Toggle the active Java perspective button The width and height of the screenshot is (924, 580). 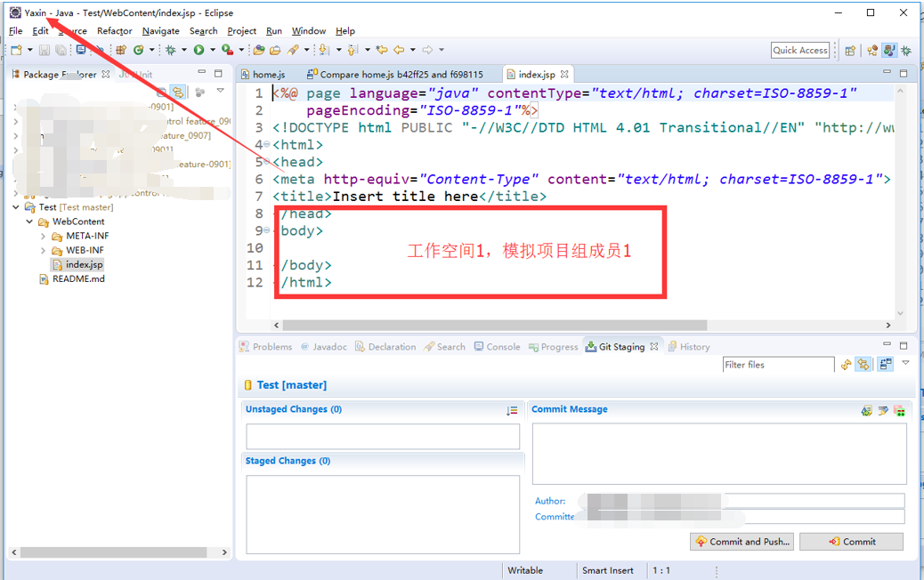pyautogui.click(x=890, y=51)
